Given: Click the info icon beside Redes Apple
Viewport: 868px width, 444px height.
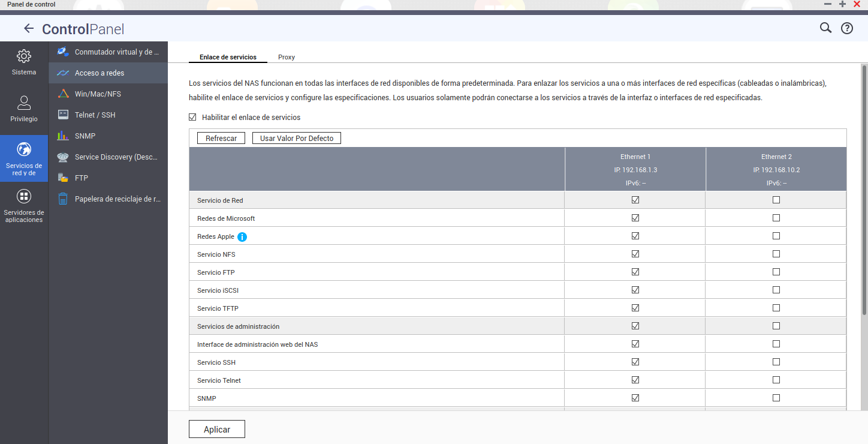Looking at the screenshot, I should click(242, 236).
